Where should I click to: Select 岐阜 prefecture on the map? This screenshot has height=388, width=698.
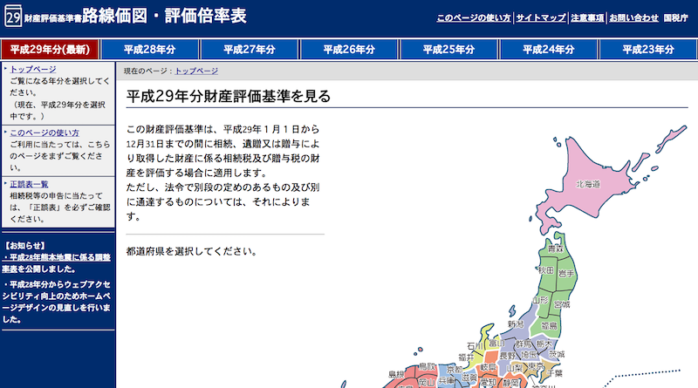point(488,368)
